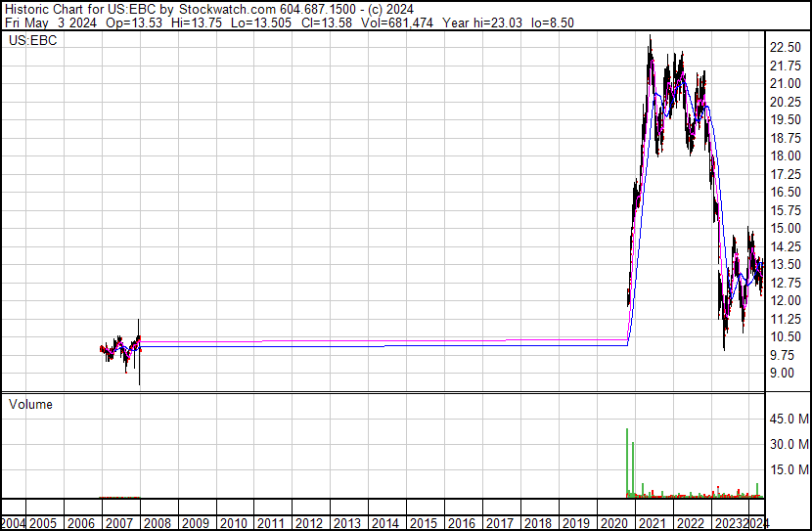812x531 pixels.
Task: Click the 2018 year label on time axis
Action: 538,523
